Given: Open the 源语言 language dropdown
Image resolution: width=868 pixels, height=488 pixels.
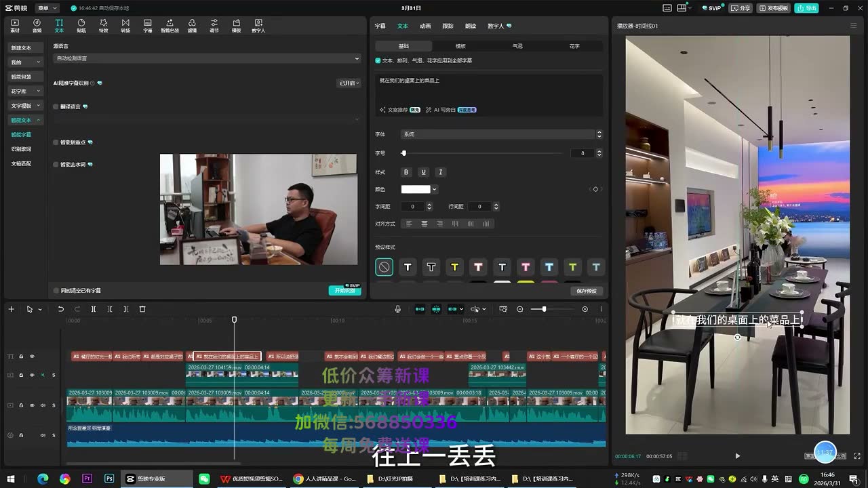Looking at the screenshot, I should tap(208, 58).
